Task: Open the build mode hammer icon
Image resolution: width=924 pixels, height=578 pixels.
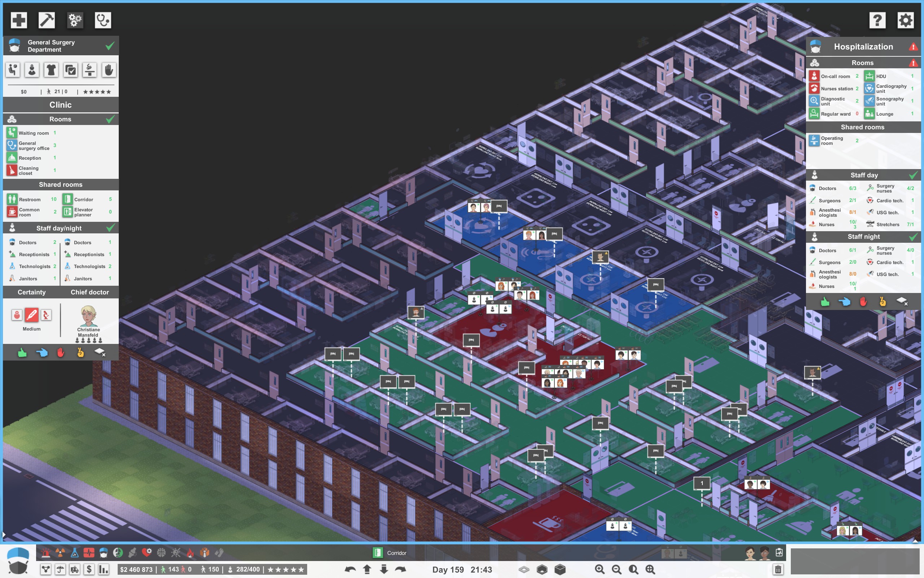Action: click(47, 20)
